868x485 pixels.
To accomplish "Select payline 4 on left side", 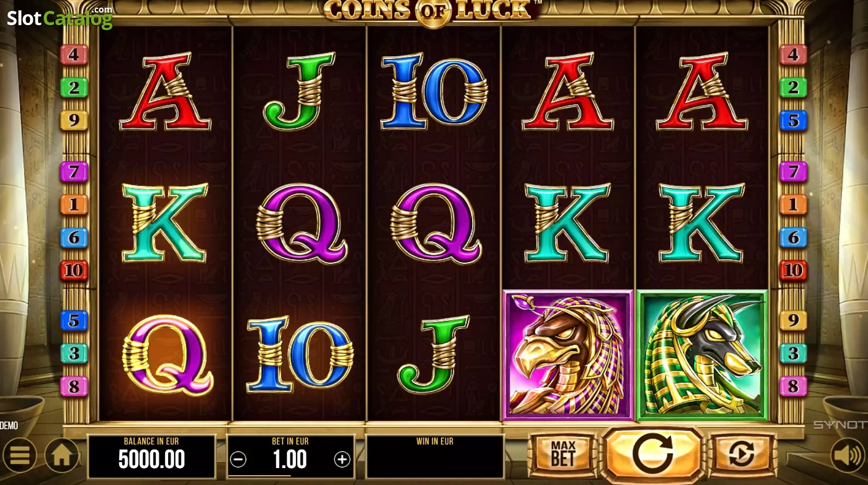I will (74, 55).
